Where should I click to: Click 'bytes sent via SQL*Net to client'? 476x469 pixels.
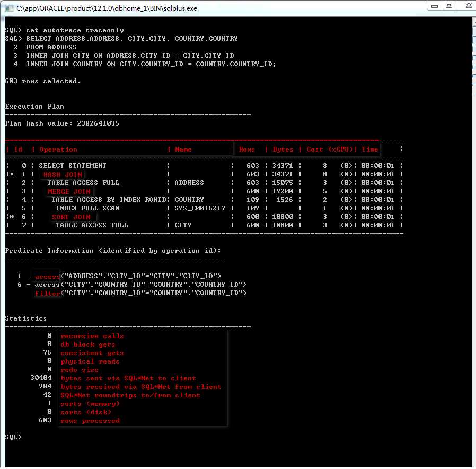[128, 378]
